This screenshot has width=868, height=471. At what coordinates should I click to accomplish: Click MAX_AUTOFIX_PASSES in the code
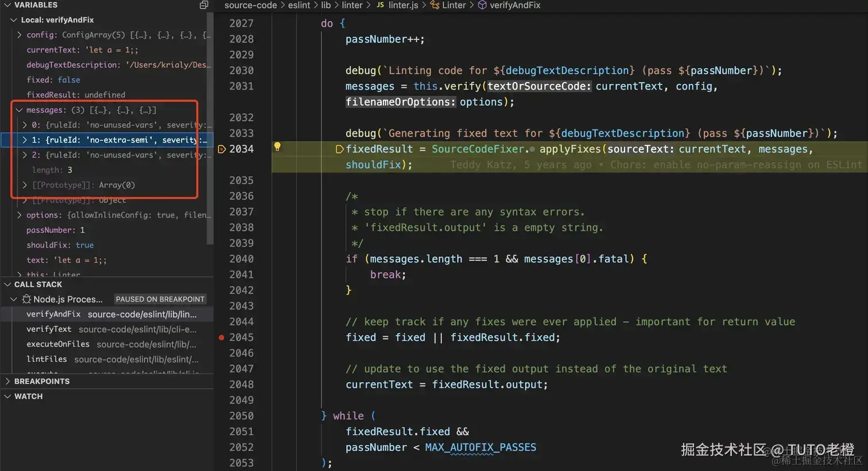point(480,447)
